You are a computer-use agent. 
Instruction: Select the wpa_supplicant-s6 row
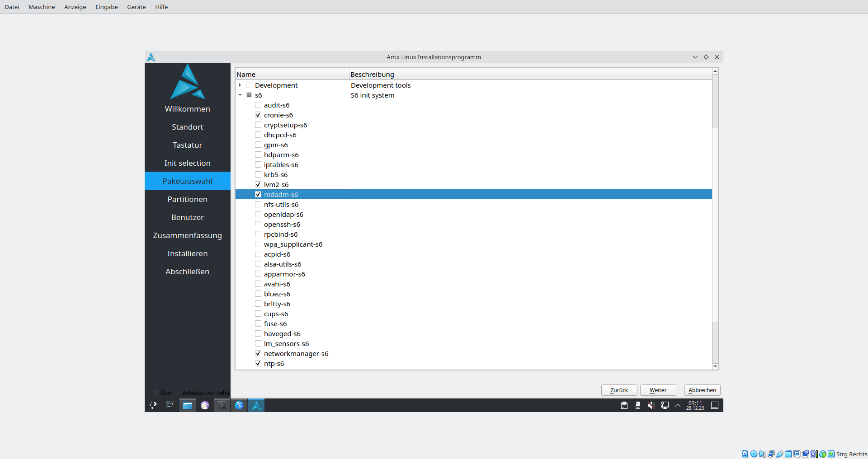point(474,244)
